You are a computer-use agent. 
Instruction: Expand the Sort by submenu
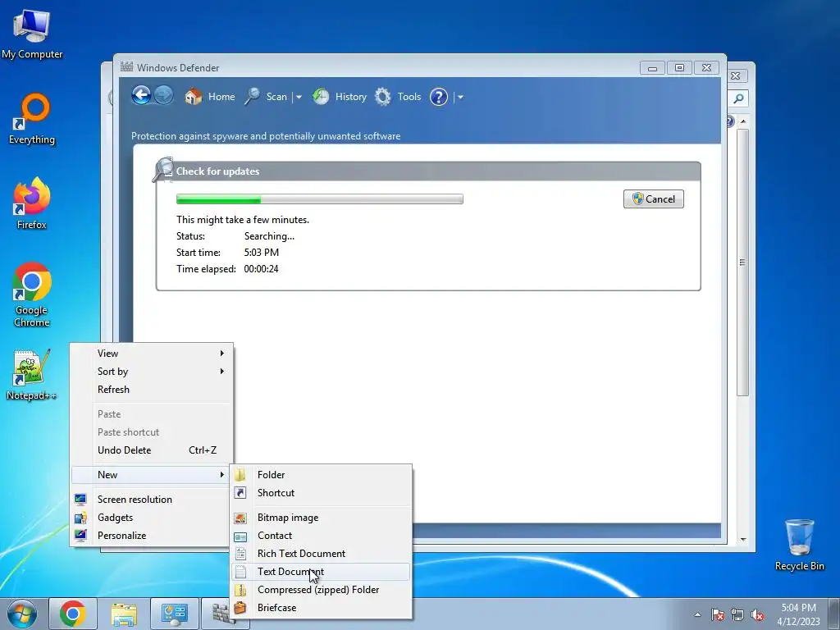pos(152,372)
